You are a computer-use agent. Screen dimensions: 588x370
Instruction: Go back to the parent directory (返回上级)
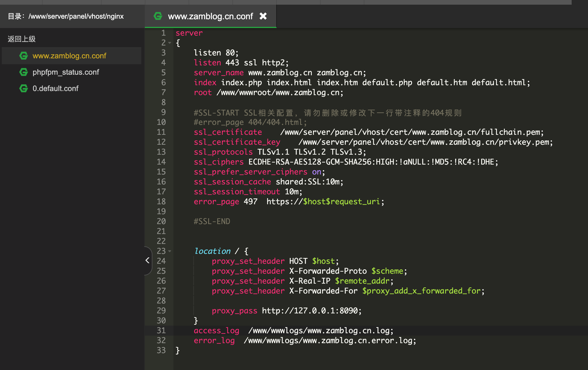pos(22,39)
